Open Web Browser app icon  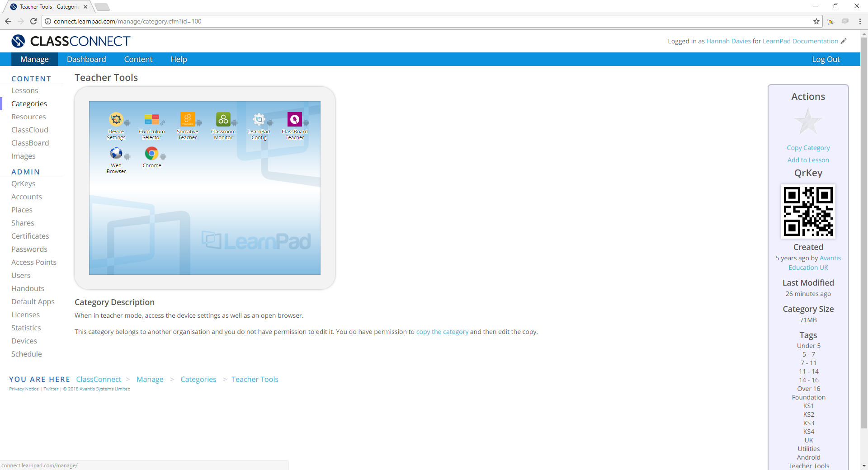[116, 153]
